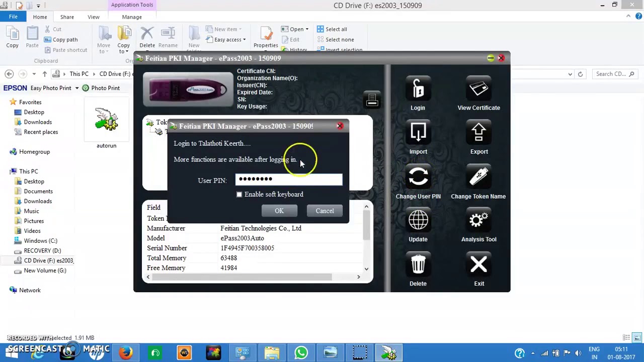Click the Snipping Tool taskbar icon

[x=359, y=352]
